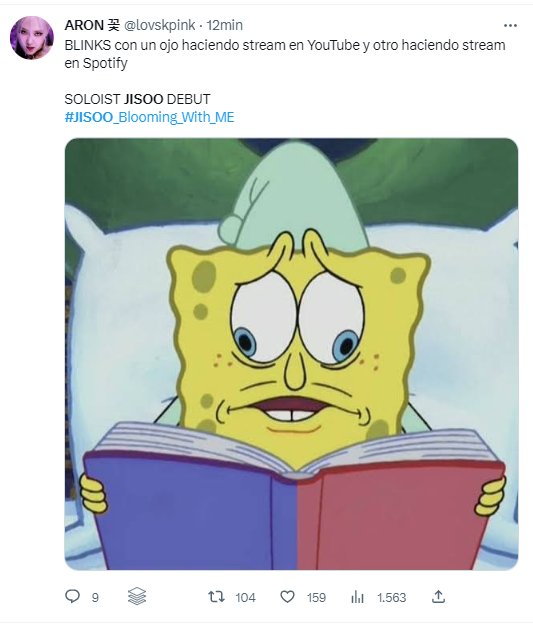Open the 12min timestamp link
This screenshot has width=533, height=624.
225,25
